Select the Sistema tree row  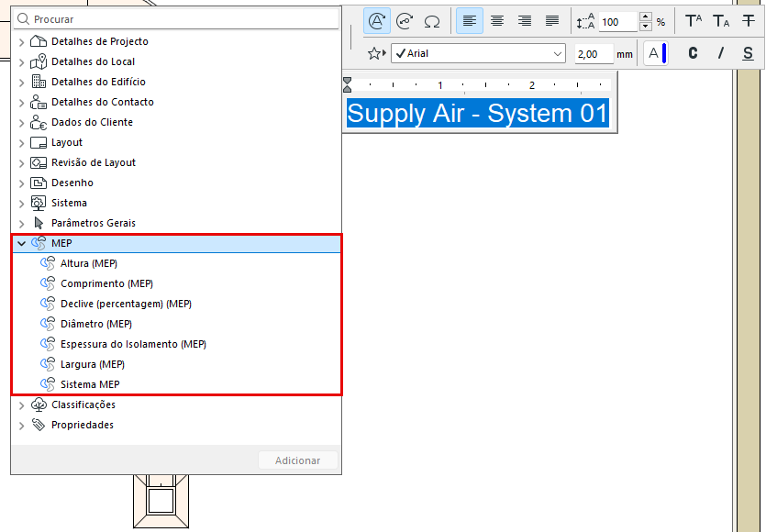click(176, 203)
